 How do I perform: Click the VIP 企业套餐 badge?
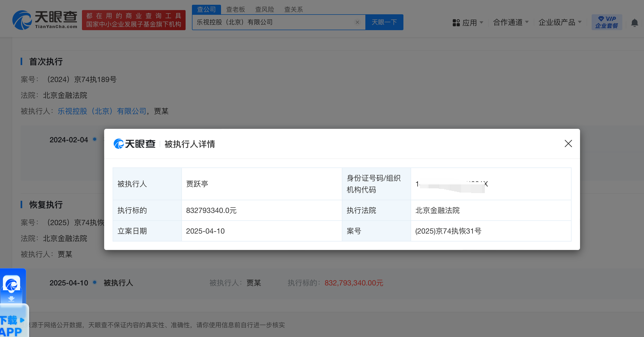click(x=606, y=22)
